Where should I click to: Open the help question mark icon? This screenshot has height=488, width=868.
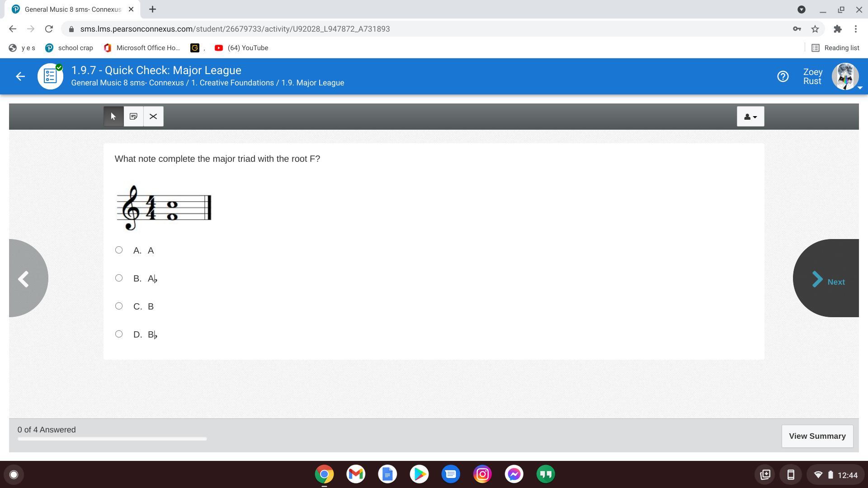coord(783,77)
